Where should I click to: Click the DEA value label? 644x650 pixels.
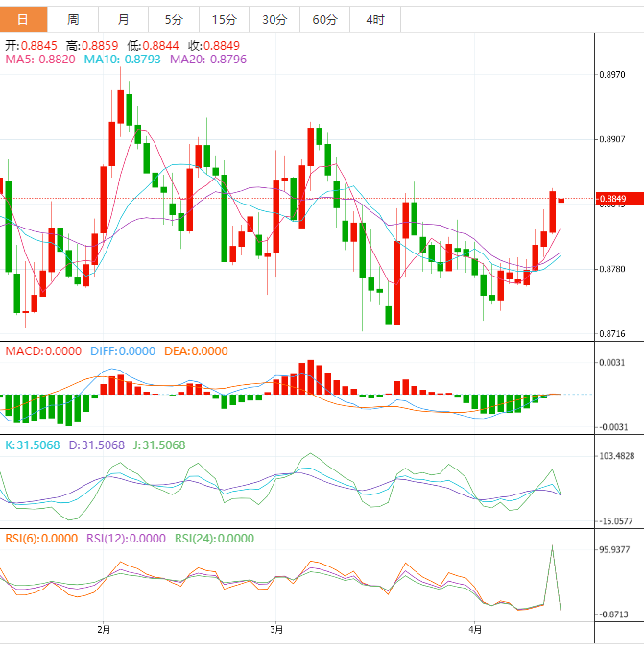[196, 351]
